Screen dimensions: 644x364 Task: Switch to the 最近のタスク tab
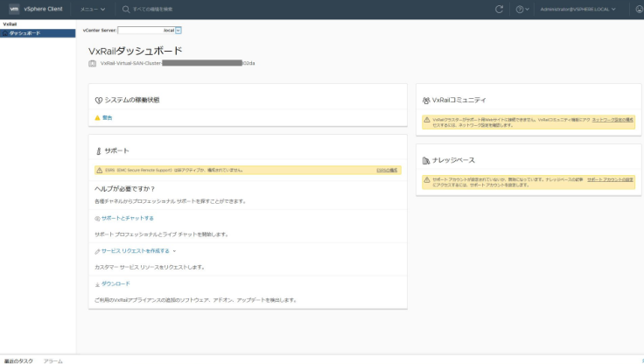pos(18,360)
